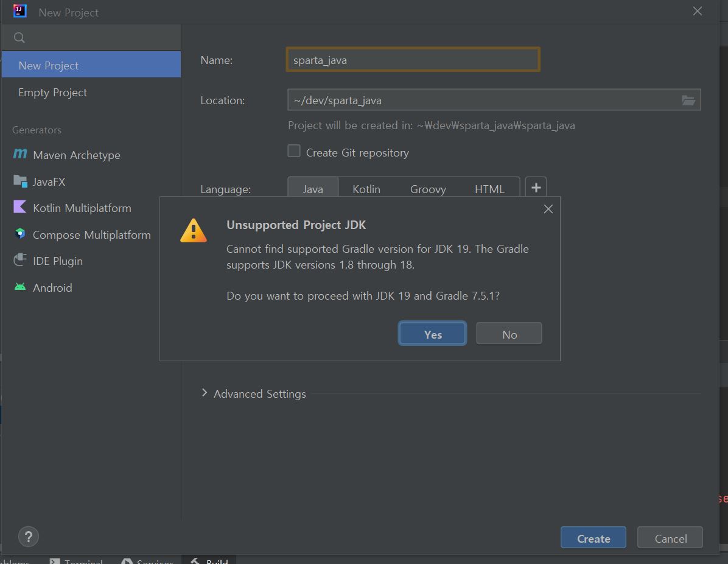This screenshot has height=564, width=728.
Task: Decline with No in the JDK dialog
Action: (509, 334)
